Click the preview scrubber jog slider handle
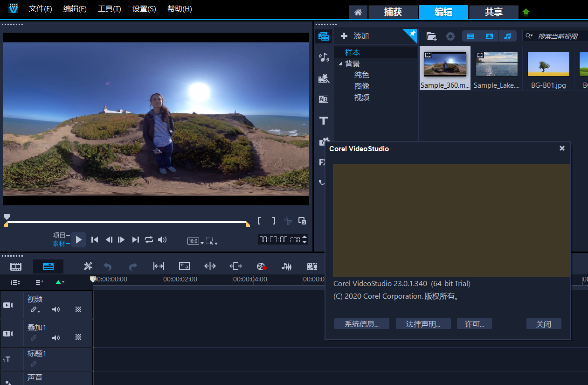Screen dimensions: 588x385 click(x=7, y=217)
